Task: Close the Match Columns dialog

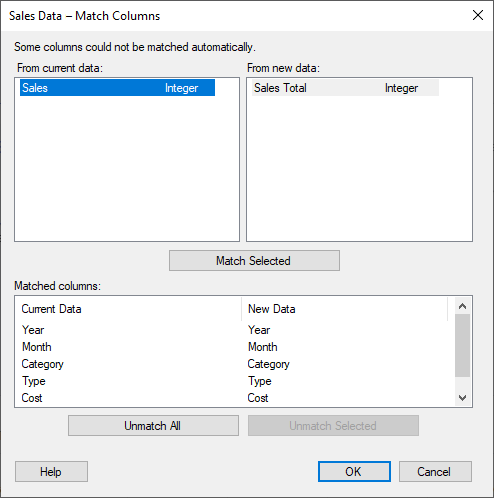Action: (x=478, y=15)
